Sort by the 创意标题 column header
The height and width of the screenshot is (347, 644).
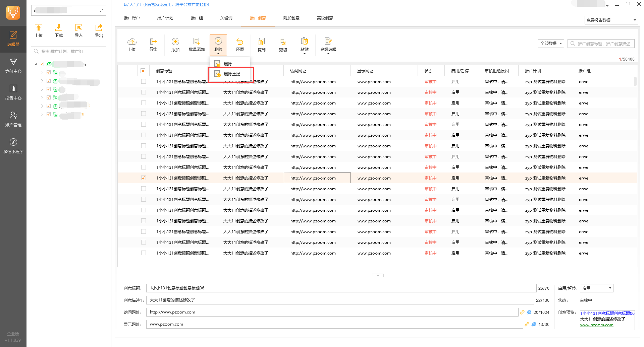(x=164, y=71)
